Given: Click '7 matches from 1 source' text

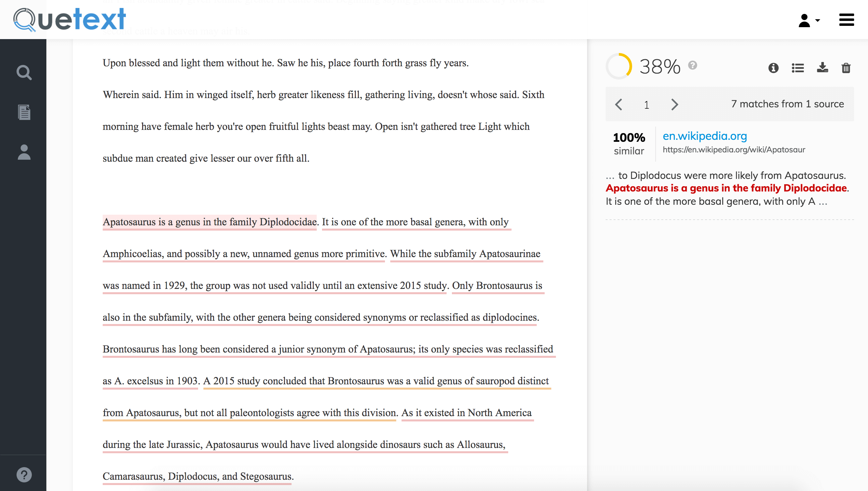Looking at the screenshot, I should click(x=787, y=104).
